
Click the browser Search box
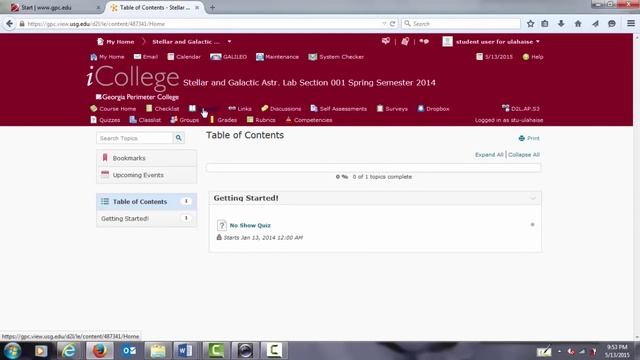pos(461,24)
